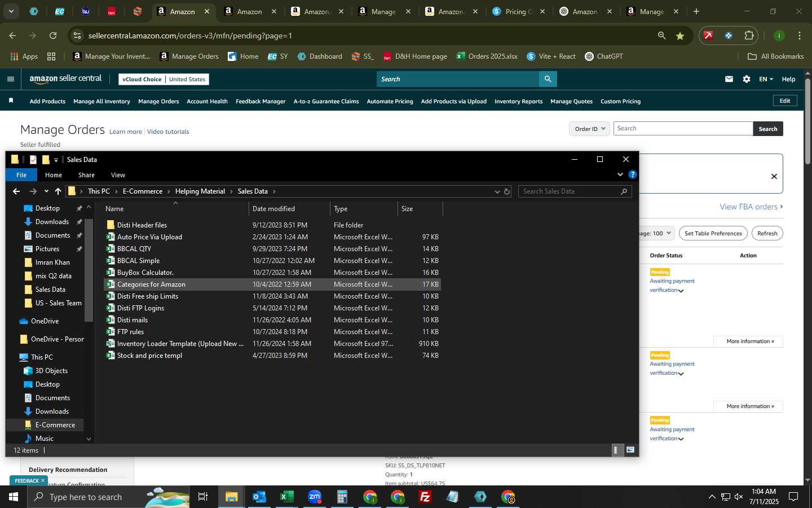Click the order Search button
This screenshot has height=508, width=812.
click(x=767, y=129)
